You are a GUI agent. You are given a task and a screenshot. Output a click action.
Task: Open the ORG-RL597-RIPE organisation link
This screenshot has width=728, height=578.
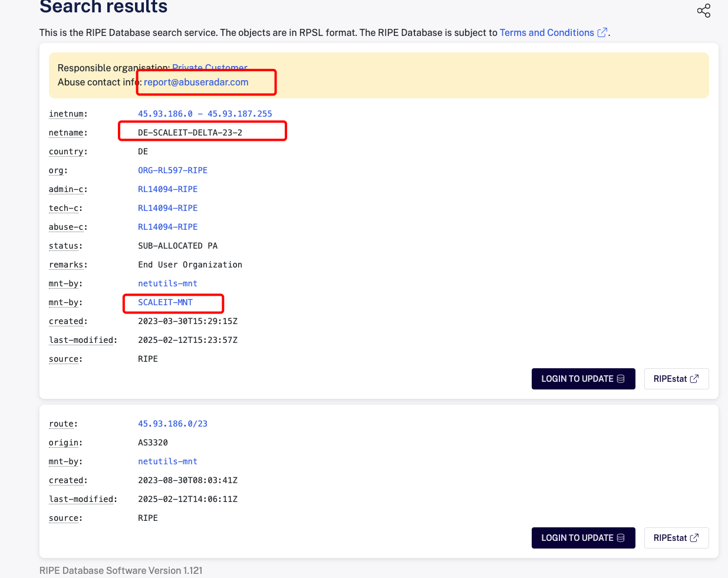(x=172, y=170)
